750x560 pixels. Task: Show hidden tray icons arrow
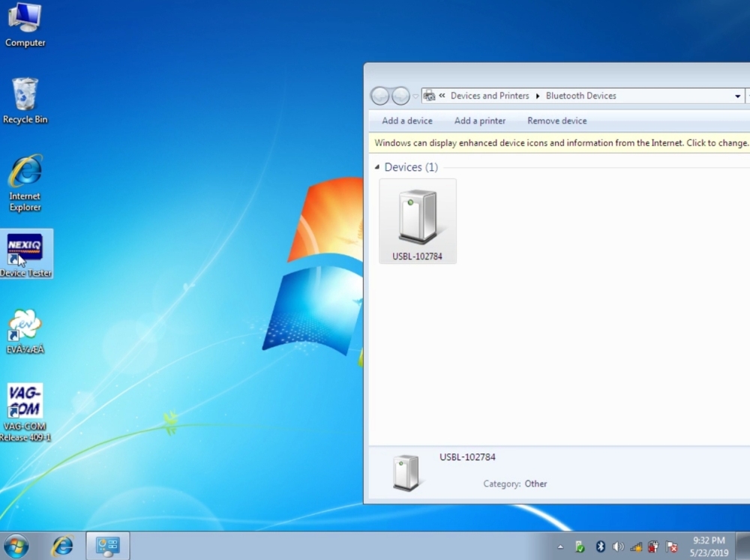pyautogui.click(x=560, y=547)
